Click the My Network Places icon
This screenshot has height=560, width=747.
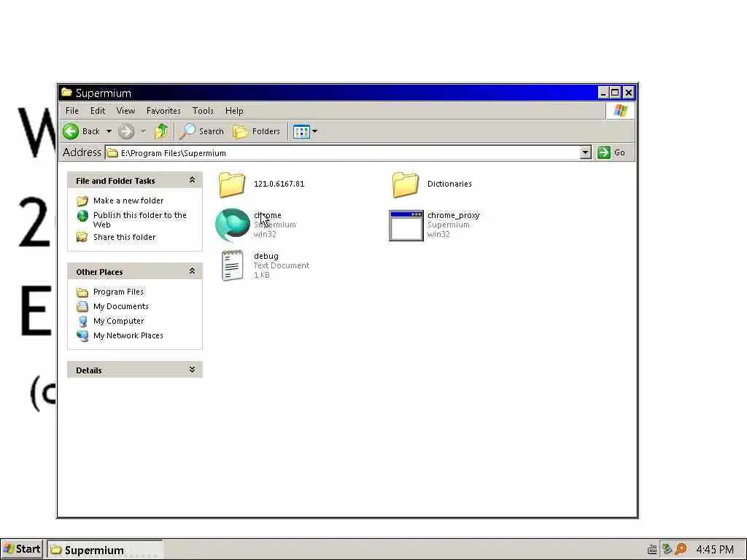click(82, 336)
